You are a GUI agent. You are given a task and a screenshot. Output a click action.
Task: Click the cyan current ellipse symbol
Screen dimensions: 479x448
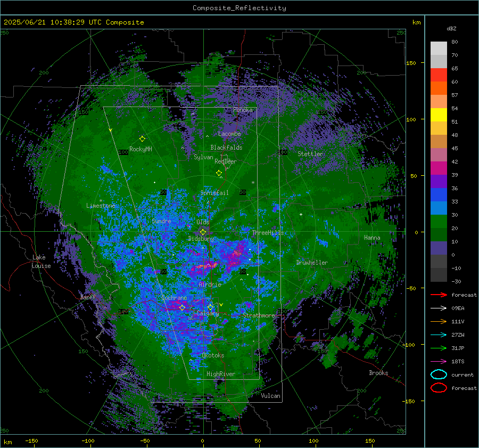point(439,374)
